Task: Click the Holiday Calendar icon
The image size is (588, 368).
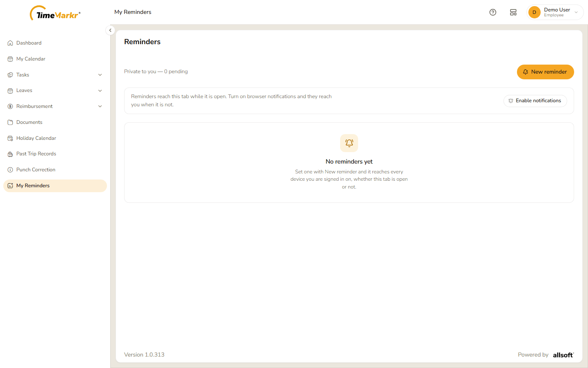Action: 10,138
